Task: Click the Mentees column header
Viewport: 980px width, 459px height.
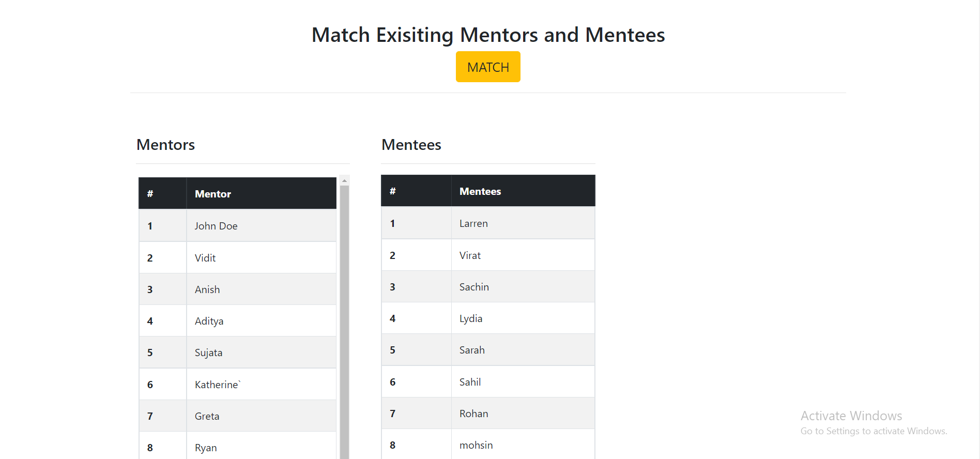Action: click(480, 191)
